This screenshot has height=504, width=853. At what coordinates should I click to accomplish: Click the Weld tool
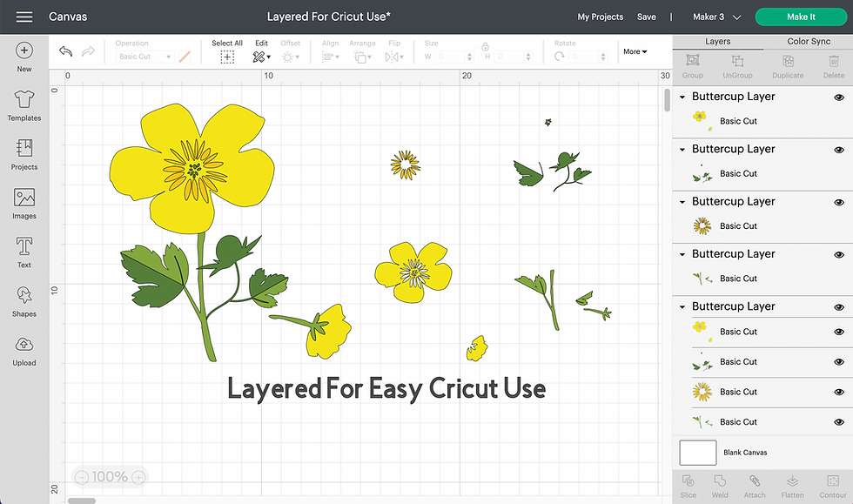[x=720, y=486]
